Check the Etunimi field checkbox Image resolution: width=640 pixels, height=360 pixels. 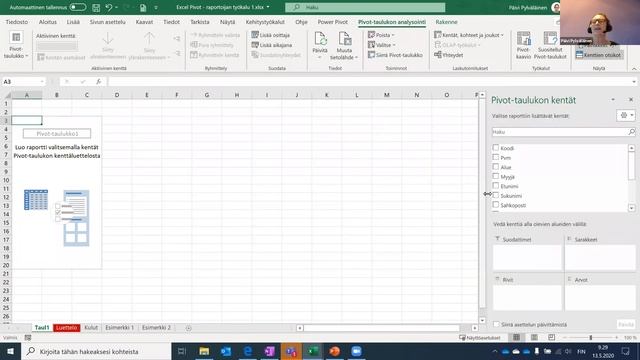click(x=496, y=186)
